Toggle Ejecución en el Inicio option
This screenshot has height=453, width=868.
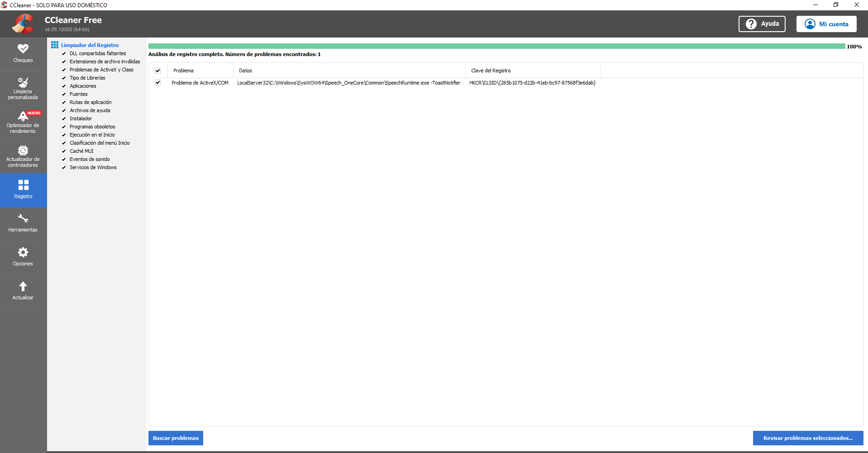click(64, 135)
